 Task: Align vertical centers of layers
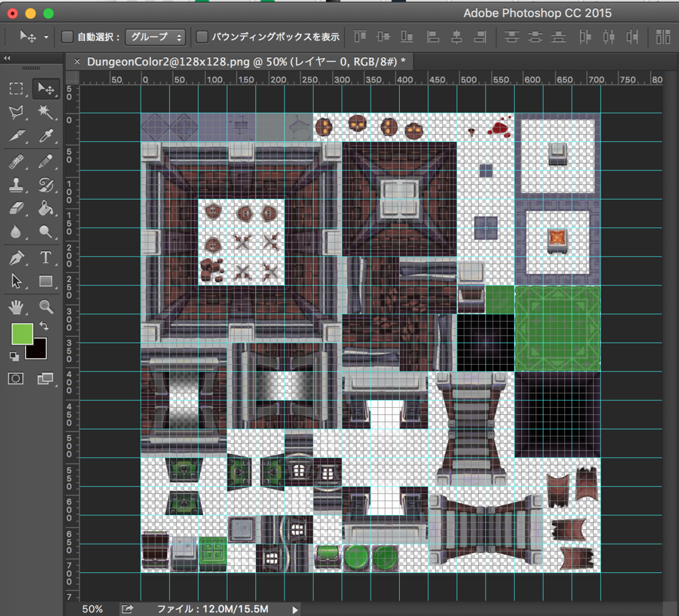[x=383, y=36]
